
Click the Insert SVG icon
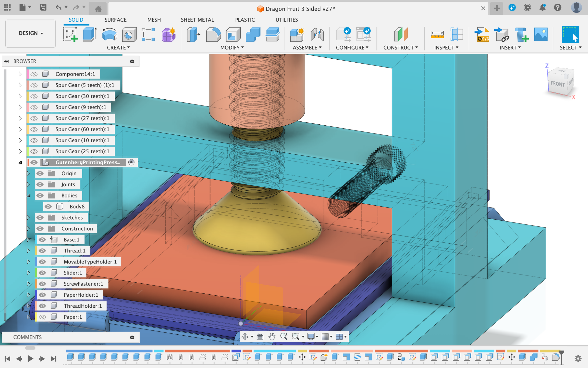click(482, 34)
